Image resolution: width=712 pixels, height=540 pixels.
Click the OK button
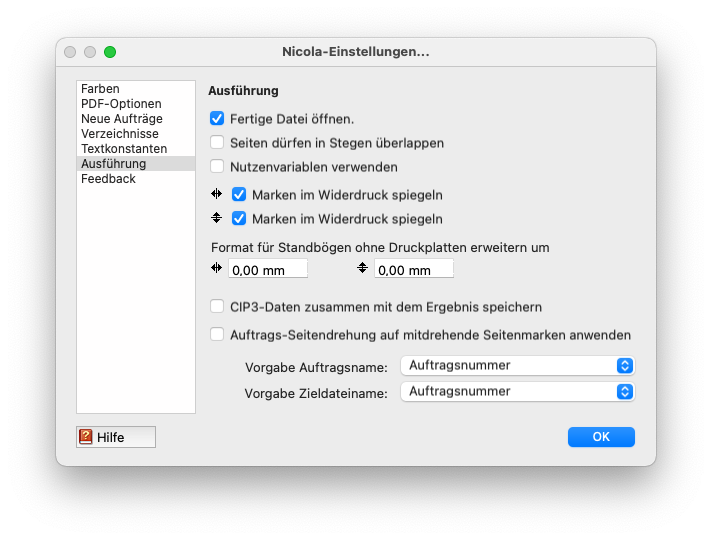[x=601, y=437]
